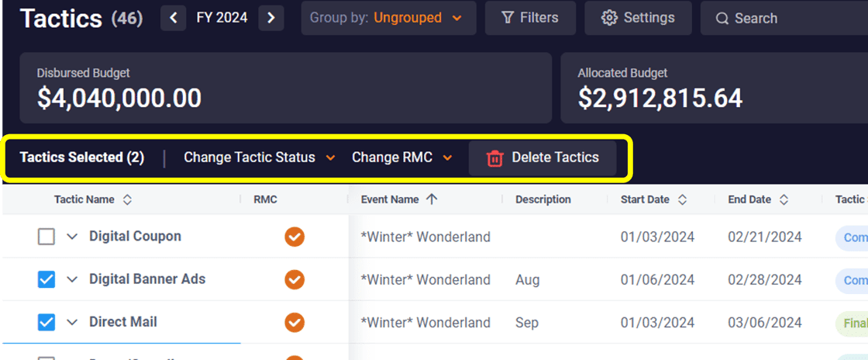The image size is (868, 360).
Task: Sort by Tactic Name column arrows
Action: (127, 200)
